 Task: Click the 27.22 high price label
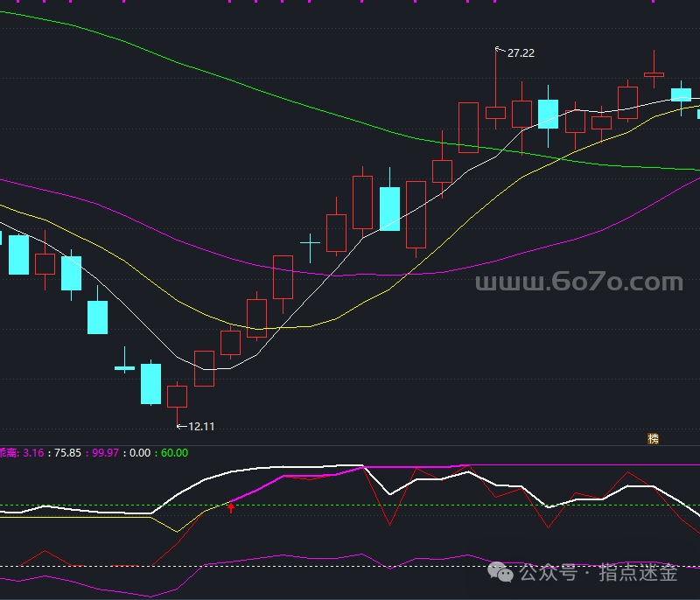point(521,53)
